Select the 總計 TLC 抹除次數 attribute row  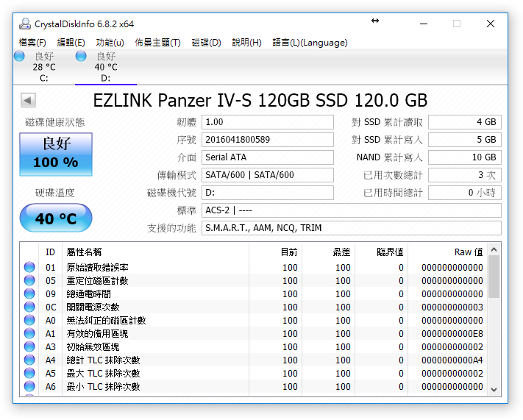pyautogui.click(x=254, y=360)
